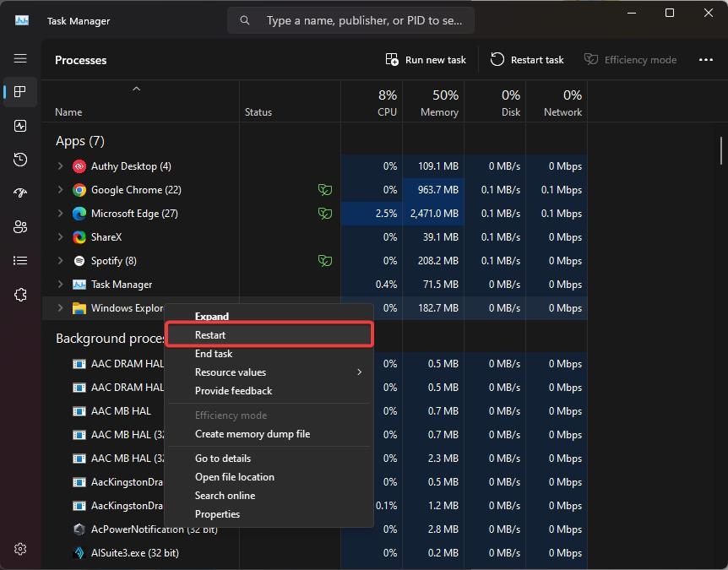Click the Spotify app icon
Viewport: 728px width, 570px height.
(x=79, y=261)
